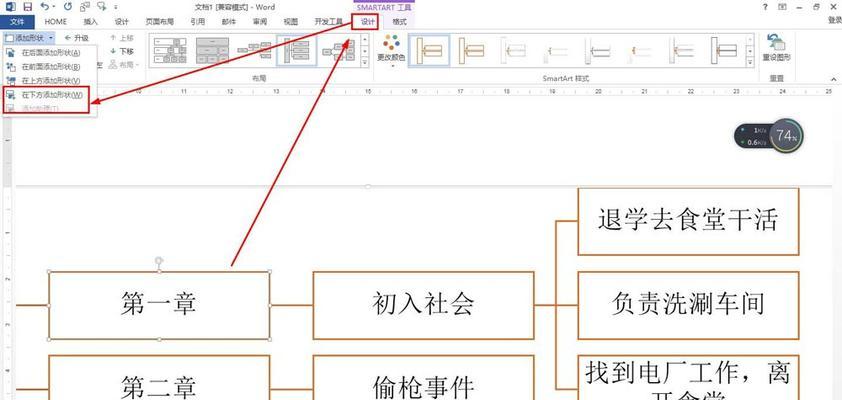This screenshot has width=842, height=400.
Task: Expand the 布局 gallery More button
Action: (365, 62)
